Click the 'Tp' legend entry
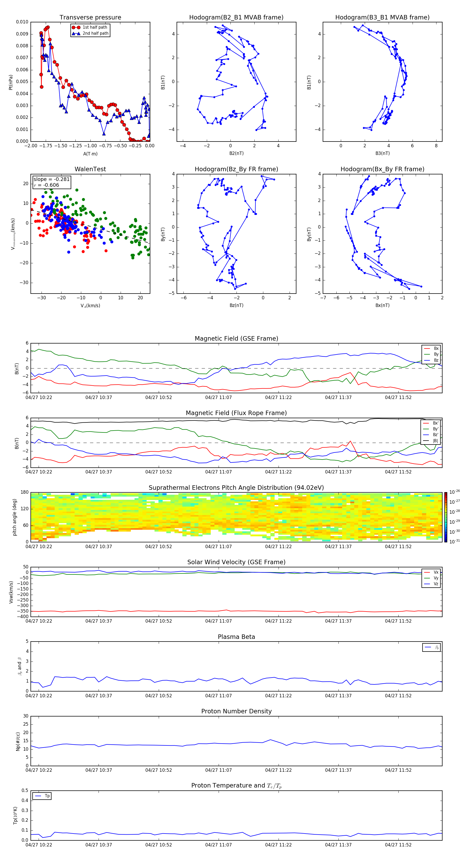Screen dimensions: 473x868 [42, 796]
